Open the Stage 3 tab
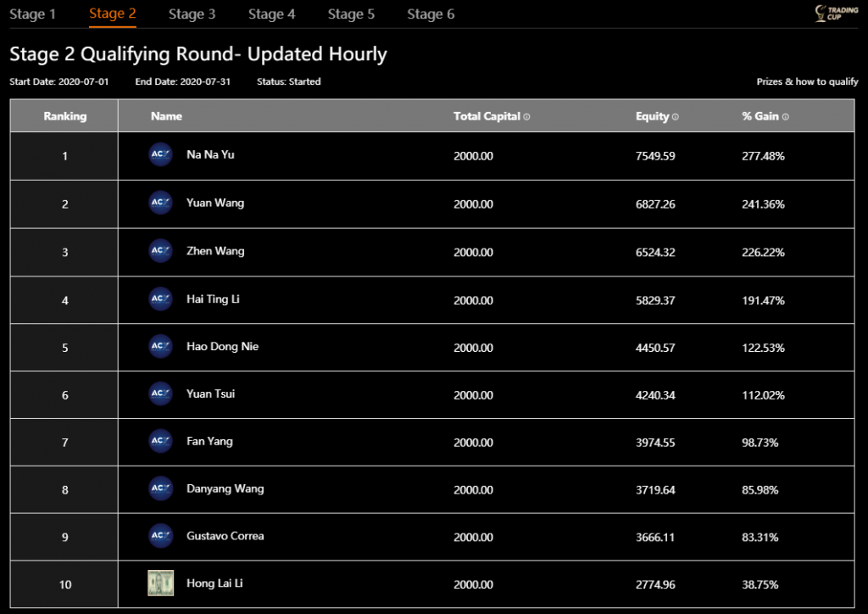868x614 pixels. (192, 14)
